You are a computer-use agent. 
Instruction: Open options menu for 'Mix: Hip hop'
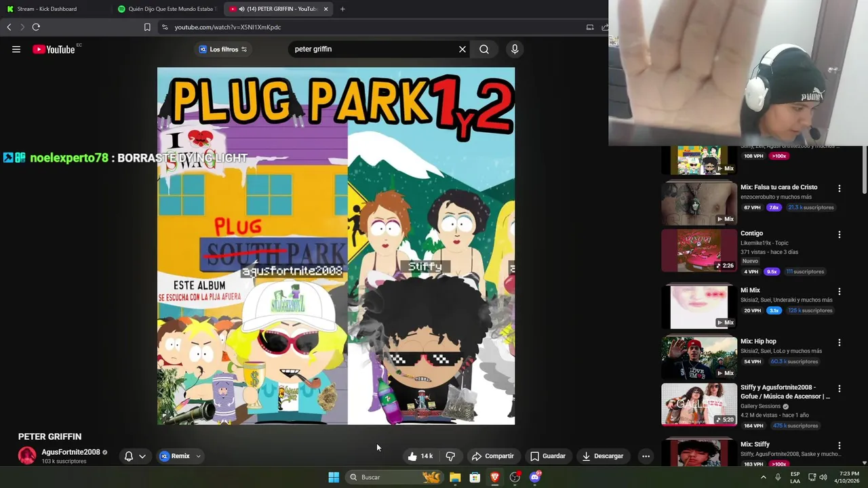click(840, 343)
